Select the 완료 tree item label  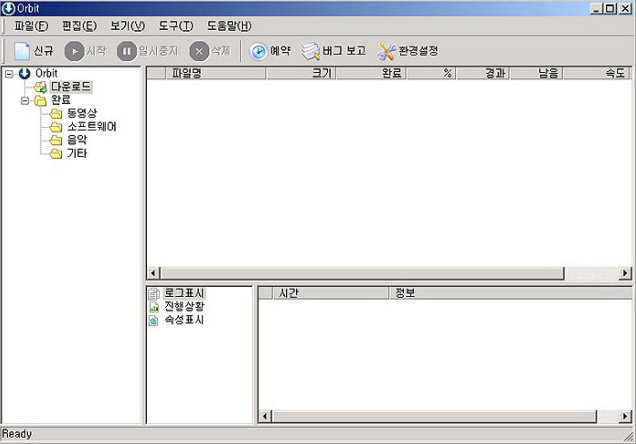(61, 100)
